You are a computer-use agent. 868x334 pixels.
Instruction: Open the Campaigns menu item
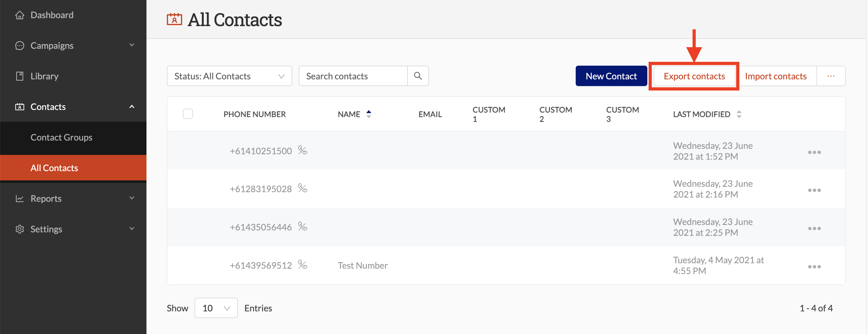(x=73, y=46)
